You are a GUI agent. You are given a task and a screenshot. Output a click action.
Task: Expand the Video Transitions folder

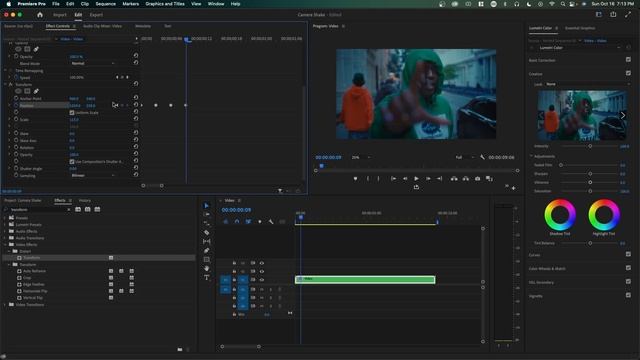pyautogui.click(x=5, y=304)
